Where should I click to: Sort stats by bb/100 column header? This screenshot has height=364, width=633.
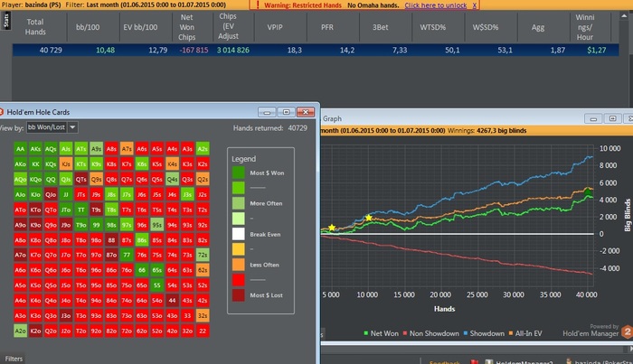click(88, 27)
